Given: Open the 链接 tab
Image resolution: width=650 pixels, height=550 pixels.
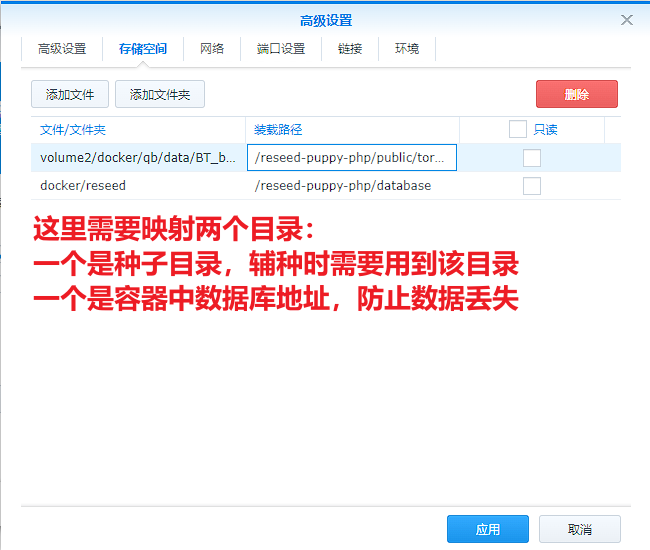Looking at the screenshot, I should [350, 49].
